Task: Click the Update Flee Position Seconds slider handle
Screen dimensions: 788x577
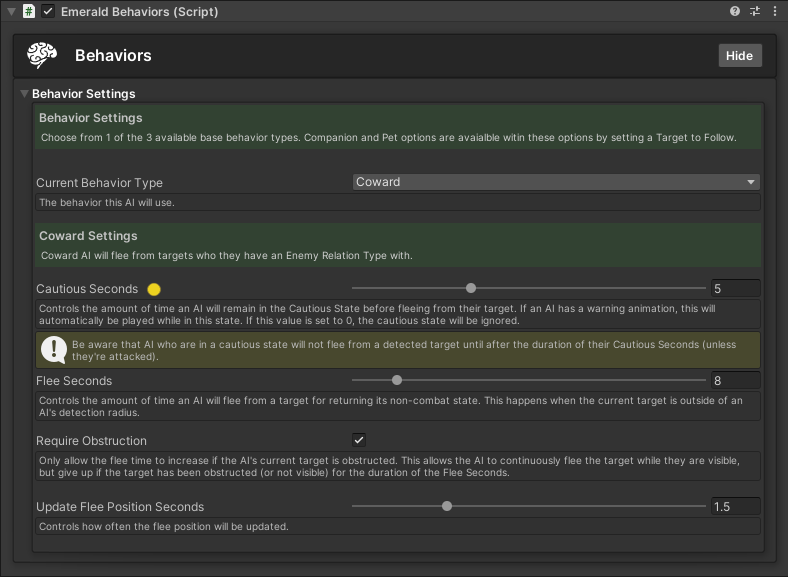Action: coord(447,506)
